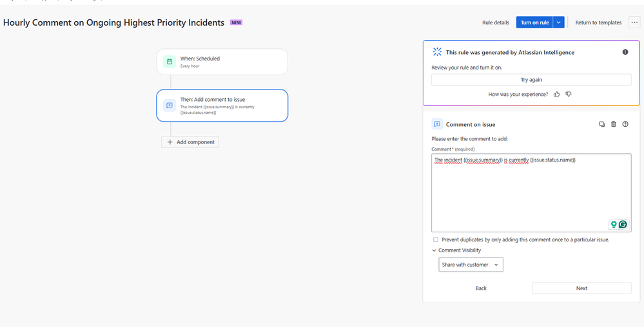Open dropdown arrow beside Turn on rule
The width and height of the screenshot is (644, 327).
[559, 23]
